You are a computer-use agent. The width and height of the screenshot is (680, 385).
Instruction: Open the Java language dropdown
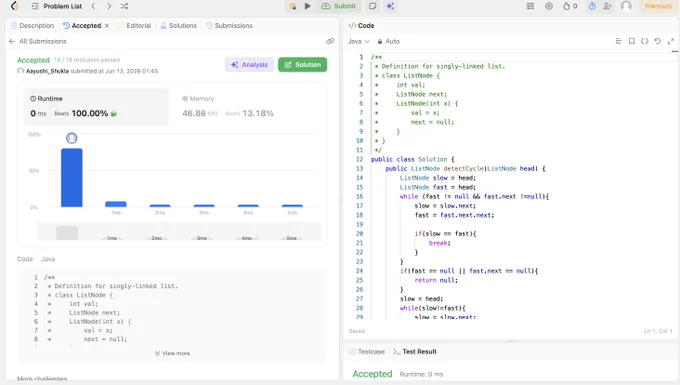pyautogui.click(x=359, y=41)
